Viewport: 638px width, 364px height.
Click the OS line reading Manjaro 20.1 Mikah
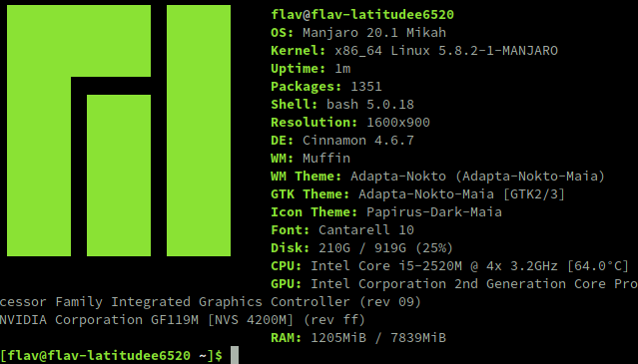(358, 33)
